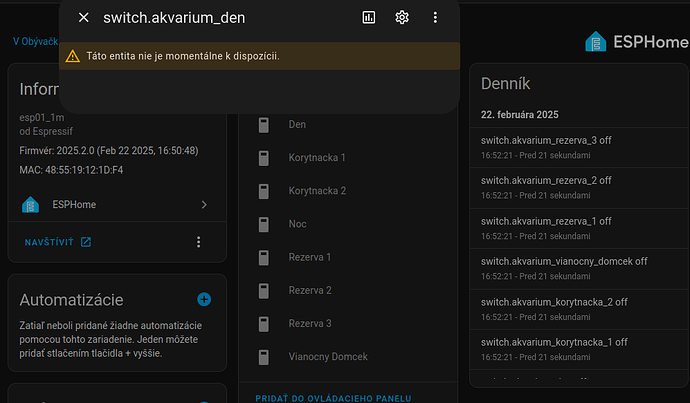The image size is (690, 403).
Task: Click the Den switch icon
Action: (x=264, y=125)
